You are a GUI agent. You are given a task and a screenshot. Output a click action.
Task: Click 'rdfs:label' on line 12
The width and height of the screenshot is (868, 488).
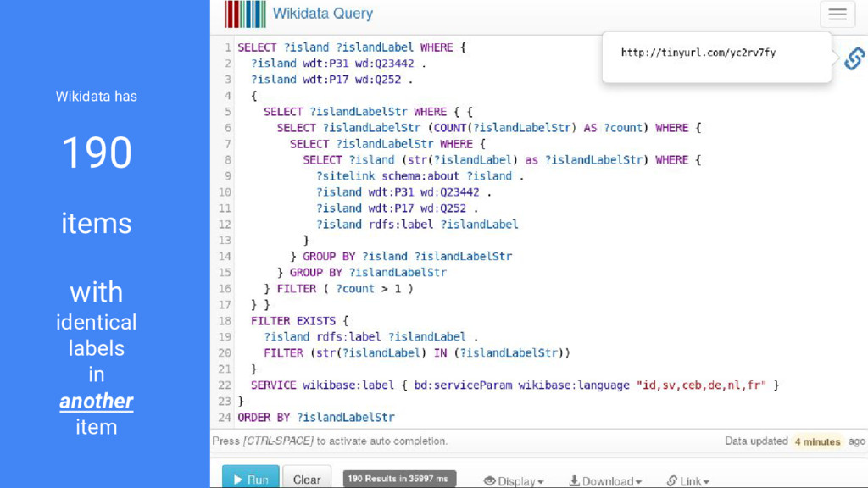pos(401,224)
